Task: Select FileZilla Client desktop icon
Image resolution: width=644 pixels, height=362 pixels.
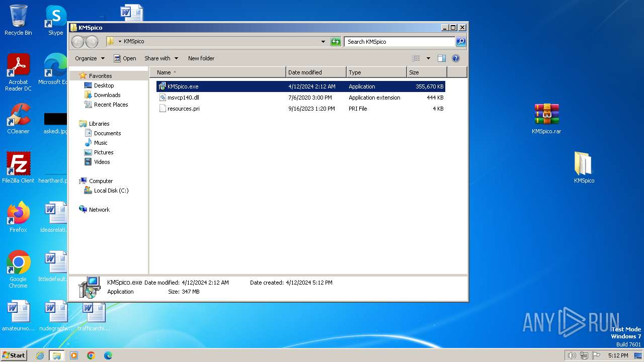Action: [18, 168]
